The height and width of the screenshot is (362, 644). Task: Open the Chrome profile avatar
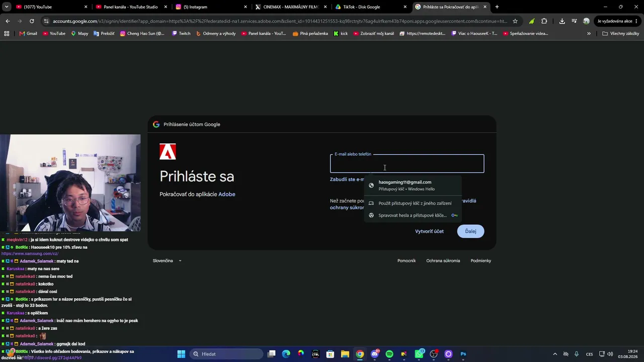586,21
